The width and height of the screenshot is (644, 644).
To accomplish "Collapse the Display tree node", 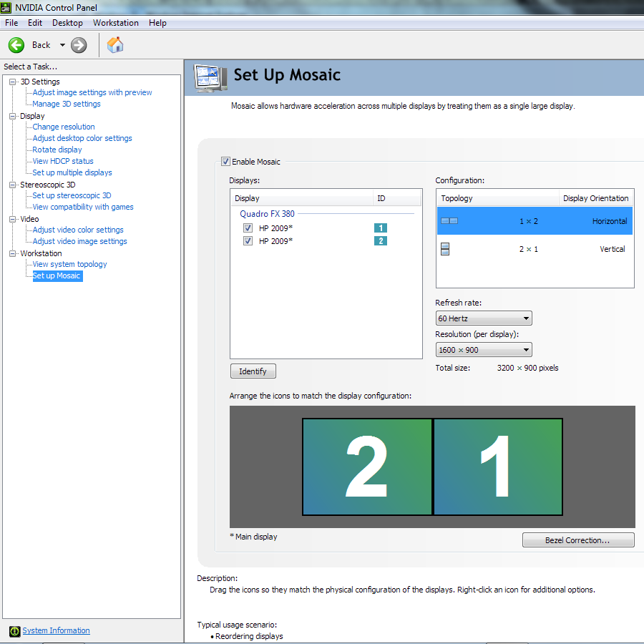I will pyautogui.click(x=13, y=116).
